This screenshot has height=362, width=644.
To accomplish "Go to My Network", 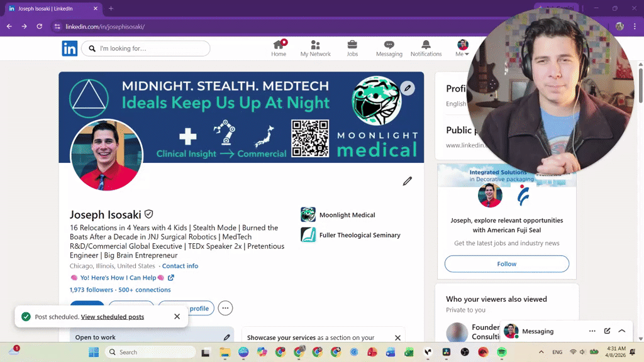I will [315, 48].
